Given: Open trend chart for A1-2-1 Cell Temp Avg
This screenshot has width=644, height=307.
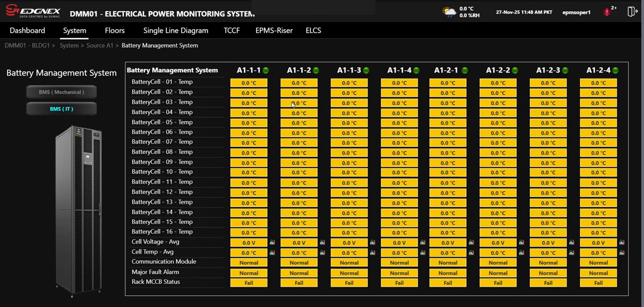Looking at the screenshot, I should (x=471, y=253).
